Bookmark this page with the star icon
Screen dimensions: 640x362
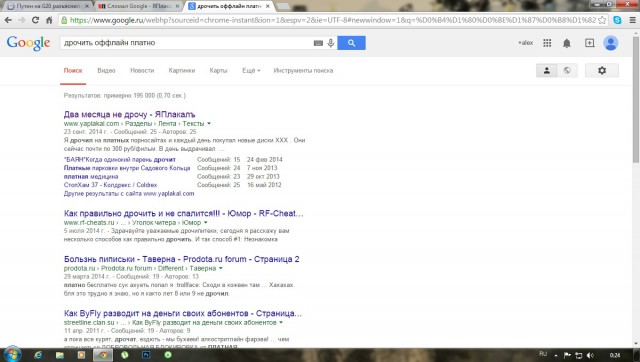pyautogui.click(x=602, y=20)
